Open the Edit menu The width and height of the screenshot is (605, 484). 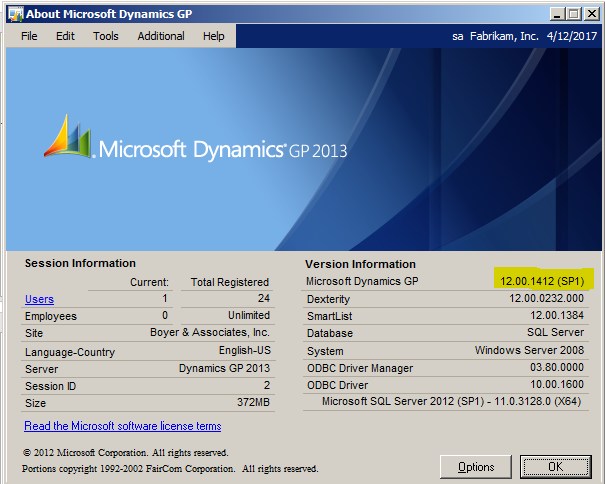click(65, 36)
